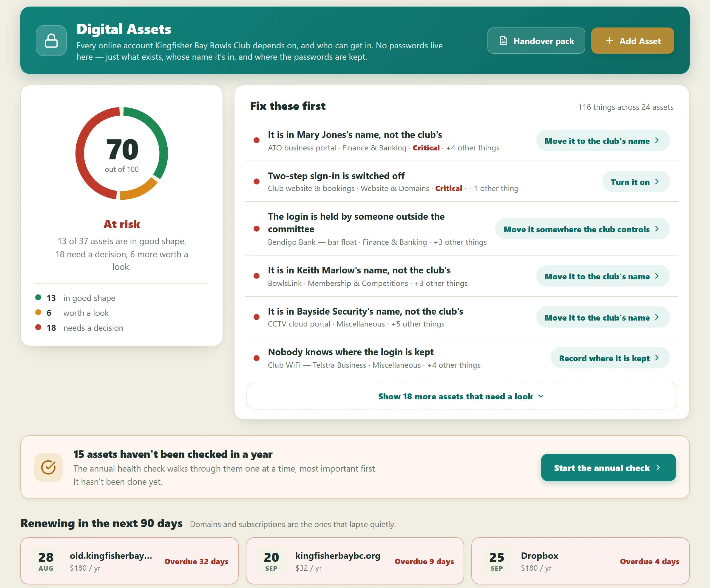Viewport: 710px width, 588px height.
Task: Choose Move it somewhere the club controls
Action: pyautogui.click(x=582, y=229)
